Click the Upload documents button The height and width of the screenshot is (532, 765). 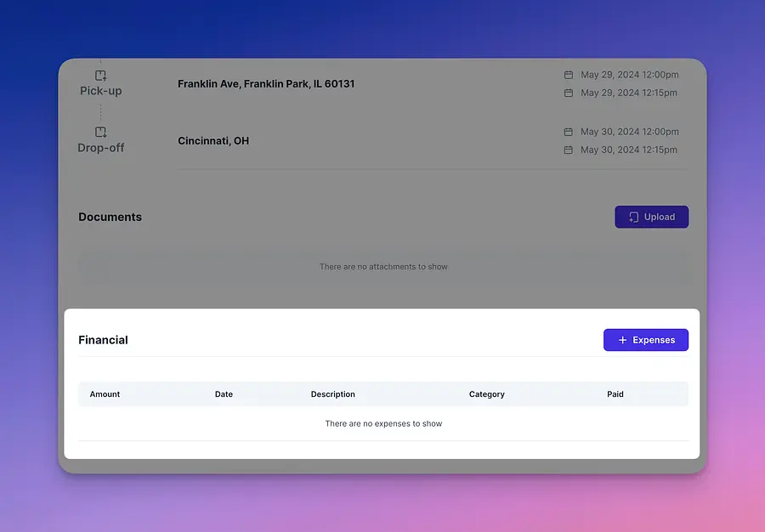click(651, 217)
